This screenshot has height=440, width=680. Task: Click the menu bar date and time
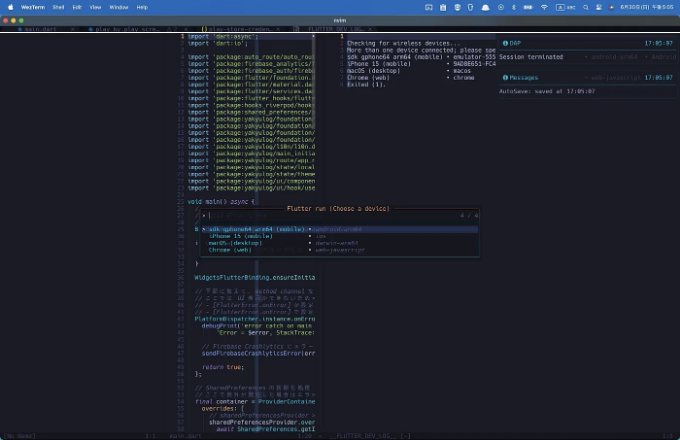[x=647, y=7]
